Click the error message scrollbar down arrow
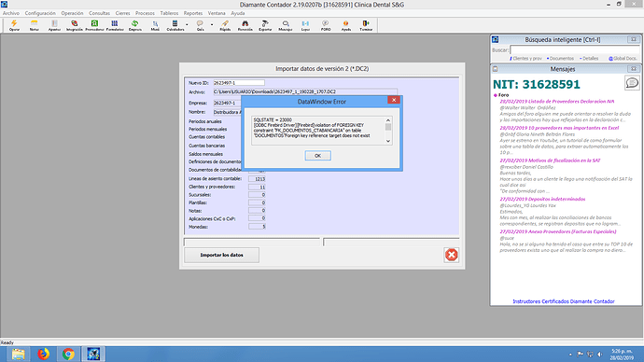 388,141
